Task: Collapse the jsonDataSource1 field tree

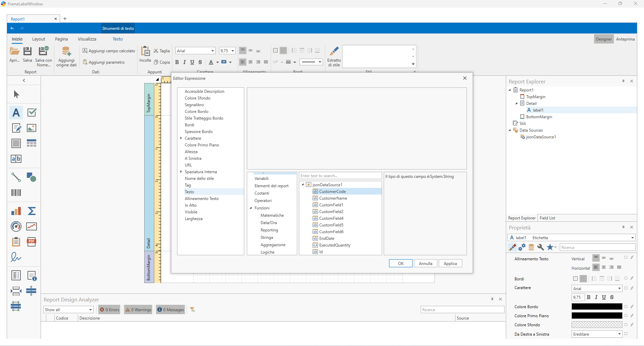Action: click(303, 185)
